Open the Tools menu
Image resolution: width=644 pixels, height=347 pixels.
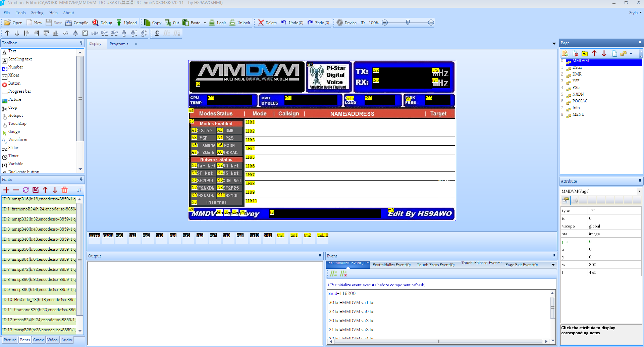coord(20,13)
